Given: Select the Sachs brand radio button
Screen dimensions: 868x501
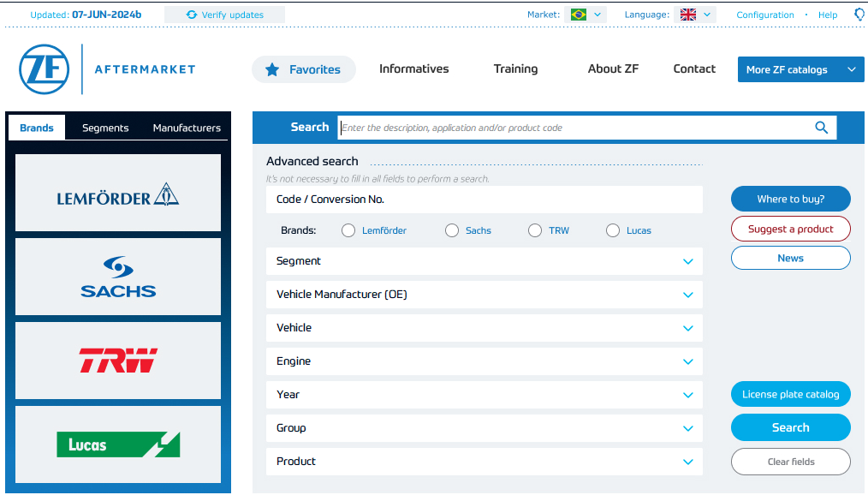Looking at the screenshot, I should point(452,230).
